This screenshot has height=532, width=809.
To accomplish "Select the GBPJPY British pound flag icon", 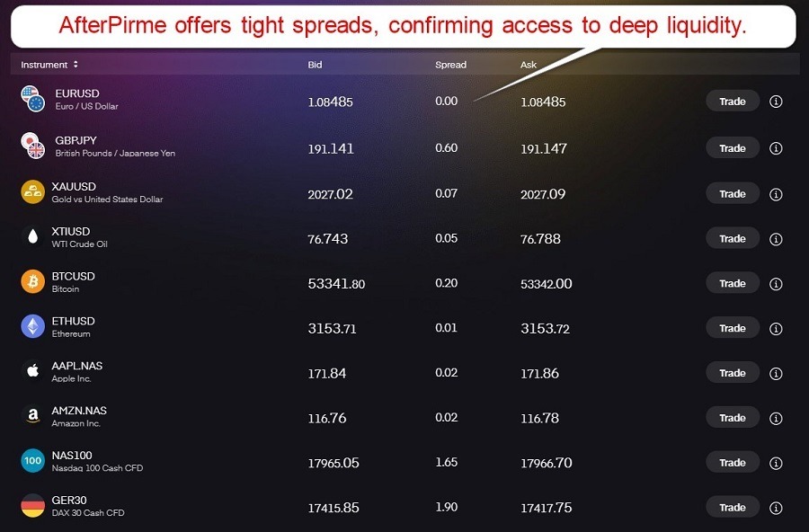I will pyautogui.click(x=31, y=146).
